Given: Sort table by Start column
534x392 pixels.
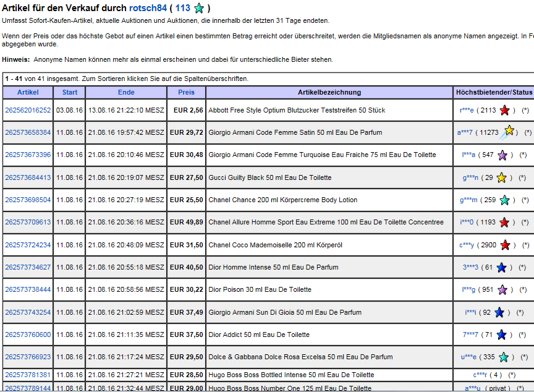Looking at the screenshot, I should pos(69,92).
